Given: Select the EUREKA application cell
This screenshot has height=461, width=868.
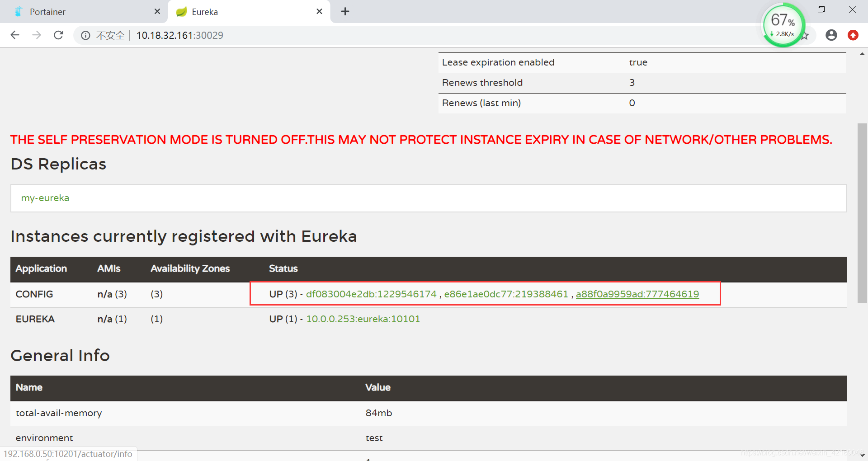Looking at the screenshot, I should coord(35,319).
